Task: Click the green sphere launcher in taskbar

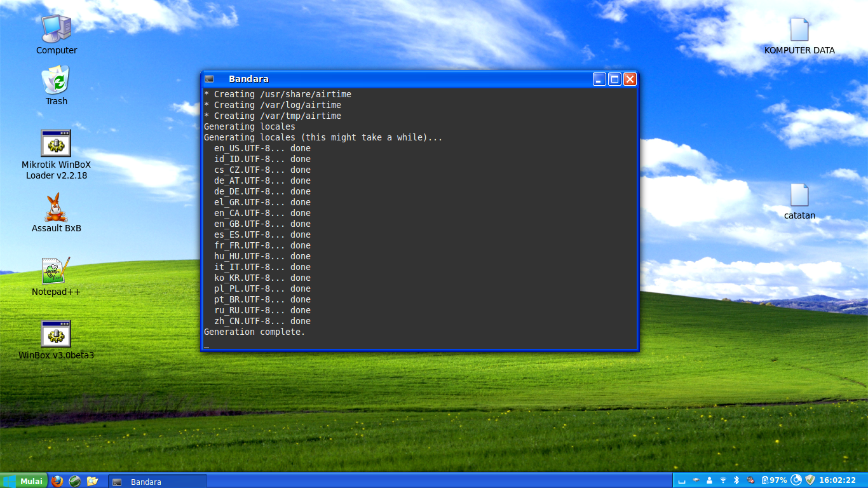Action: (x=75, y=481)
